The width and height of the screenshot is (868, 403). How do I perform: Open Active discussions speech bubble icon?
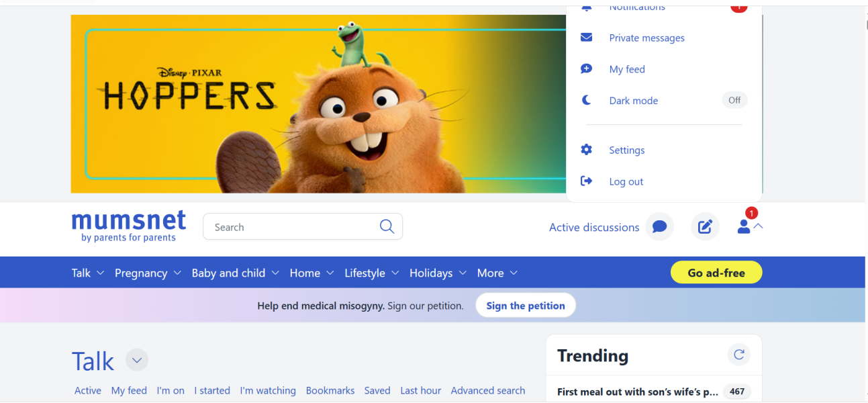[659, 227]
